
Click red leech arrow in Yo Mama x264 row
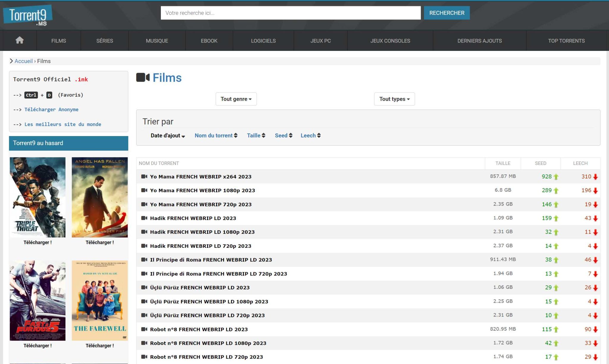click(595, 177)
